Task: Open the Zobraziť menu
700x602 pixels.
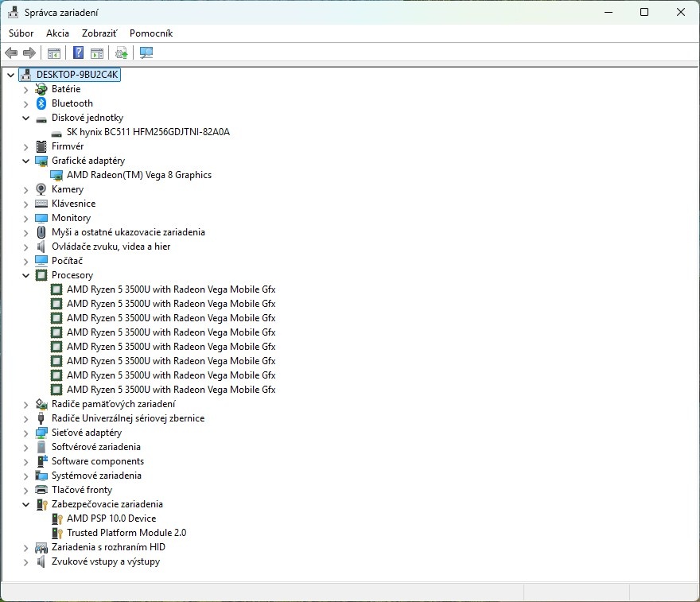Action: 99,33
